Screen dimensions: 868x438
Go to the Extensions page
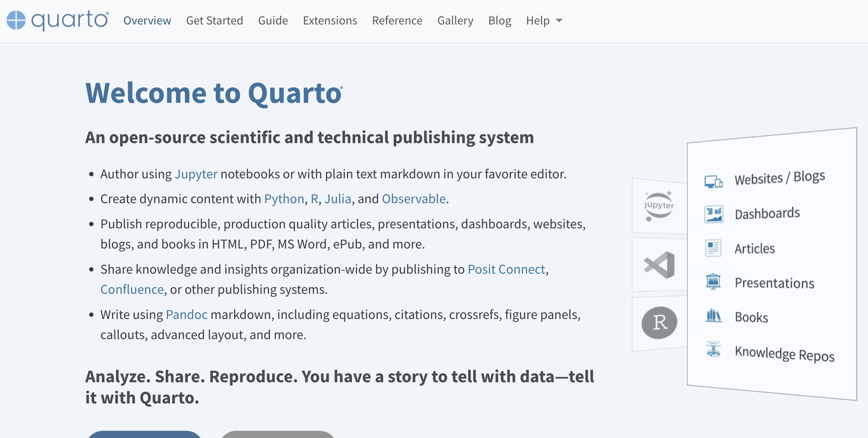(x=330, y=20)
